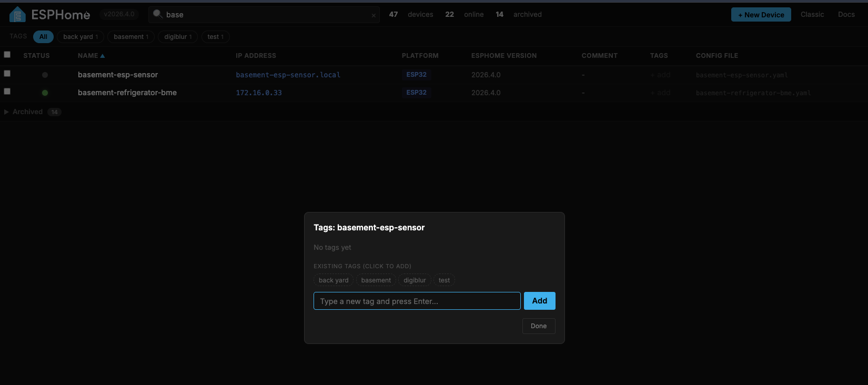Image resolution: width=868 pixels, height=385 pixels.
Task: Click the gray offline status dot for basement-esp-sensor
Action: point(45,75)
